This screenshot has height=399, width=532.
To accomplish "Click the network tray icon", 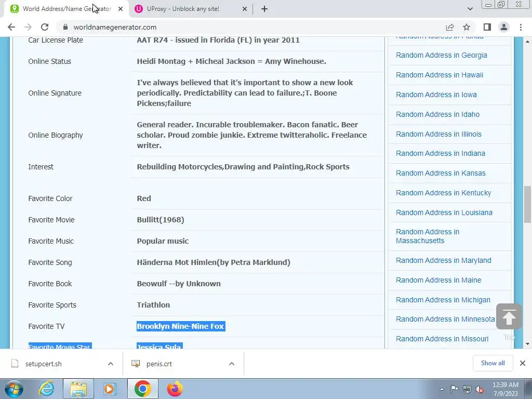I will pyautogui.click(x=467, y=389).
